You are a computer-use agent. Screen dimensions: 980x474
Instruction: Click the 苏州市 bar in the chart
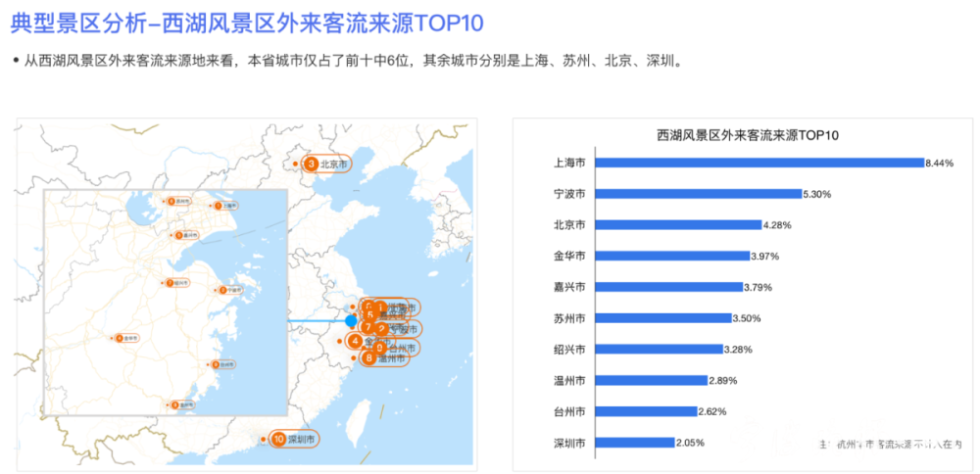663,318
